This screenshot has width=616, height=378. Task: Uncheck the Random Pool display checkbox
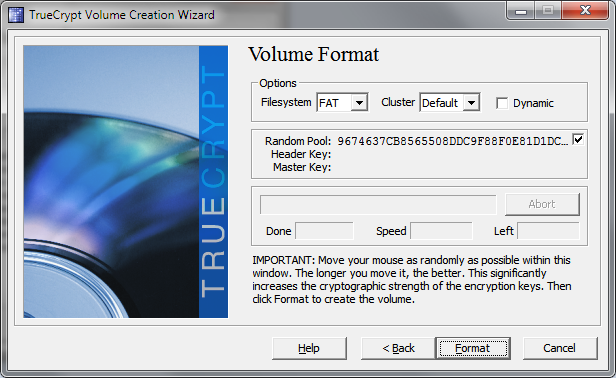pyautogui.click(x=578, y=139)
